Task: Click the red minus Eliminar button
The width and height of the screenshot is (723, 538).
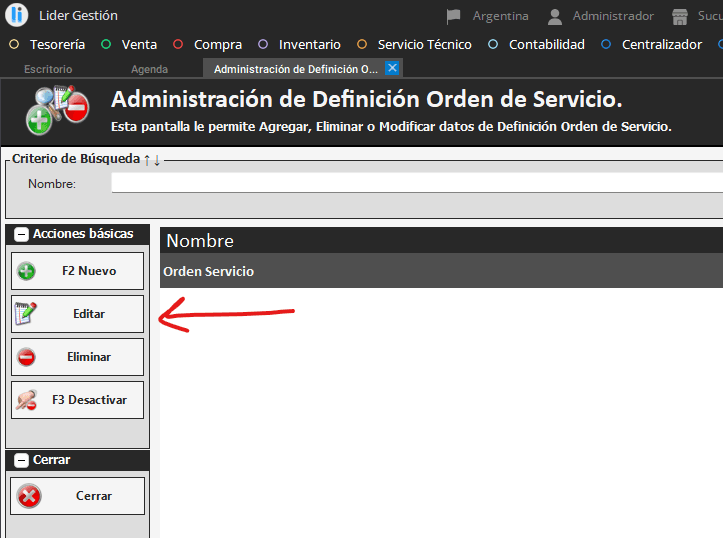Action: point(78,357)
